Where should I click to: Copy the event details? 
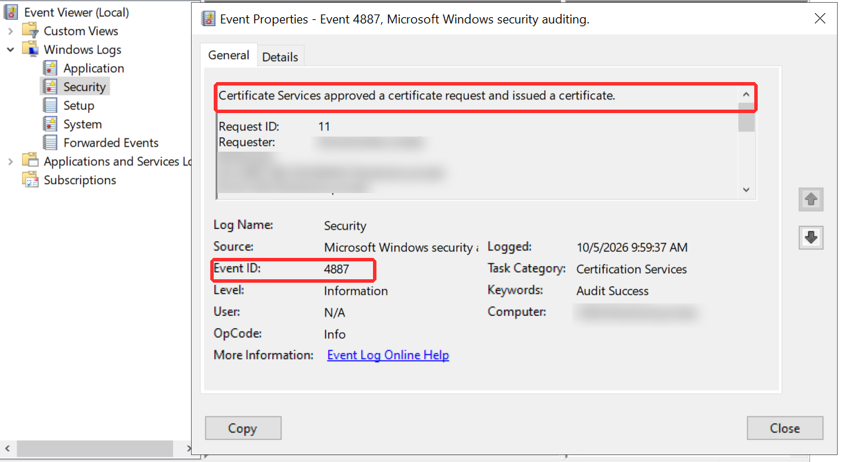click(x=243, y=428)
